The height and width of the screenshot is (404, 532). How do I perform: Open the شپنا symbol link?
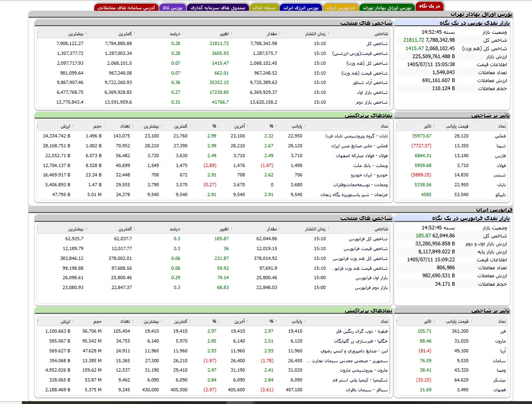(x=501, y=146)
